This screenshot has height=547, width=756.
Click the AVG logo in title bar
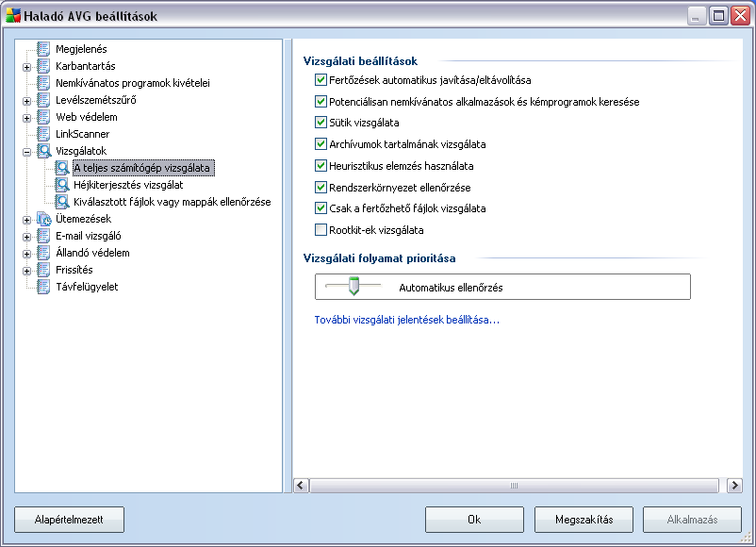[13, 15]
